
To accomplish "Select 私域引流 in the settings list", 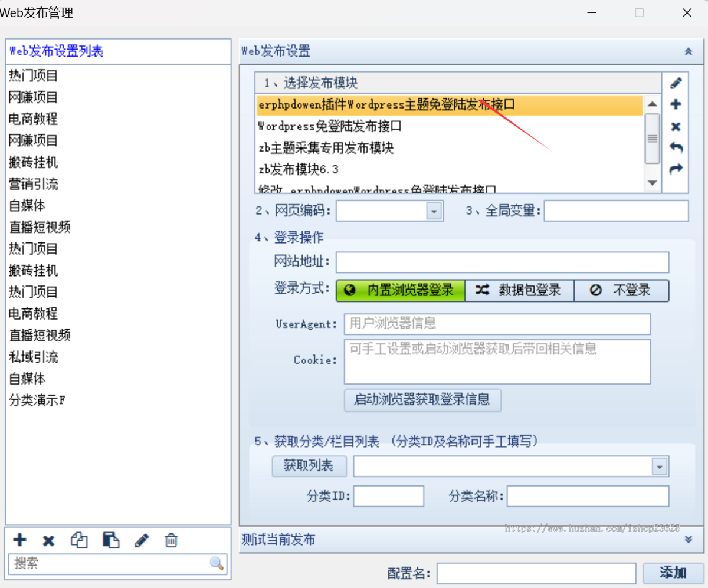I will coord(34,357).
